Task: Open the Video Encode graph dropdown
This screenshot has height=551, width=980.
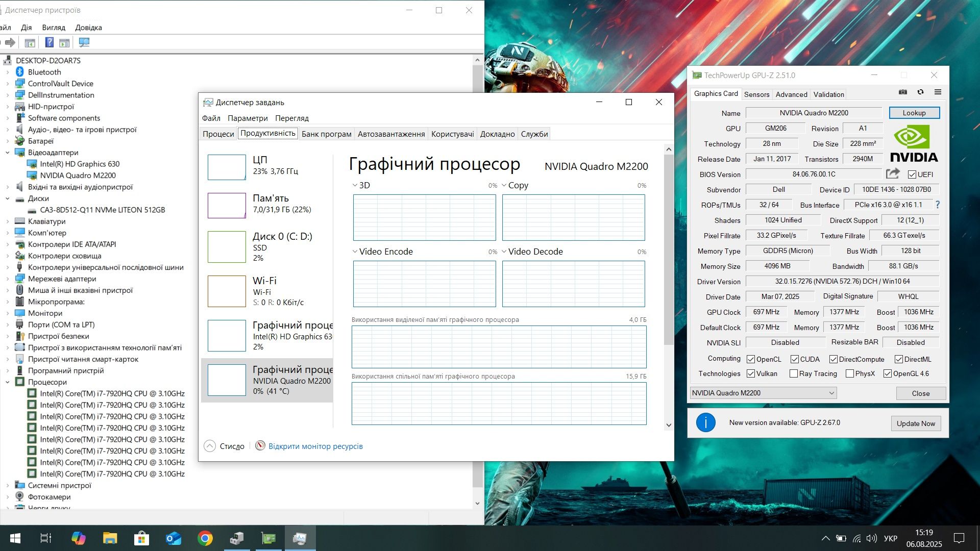Action: (x=355, y=252)
